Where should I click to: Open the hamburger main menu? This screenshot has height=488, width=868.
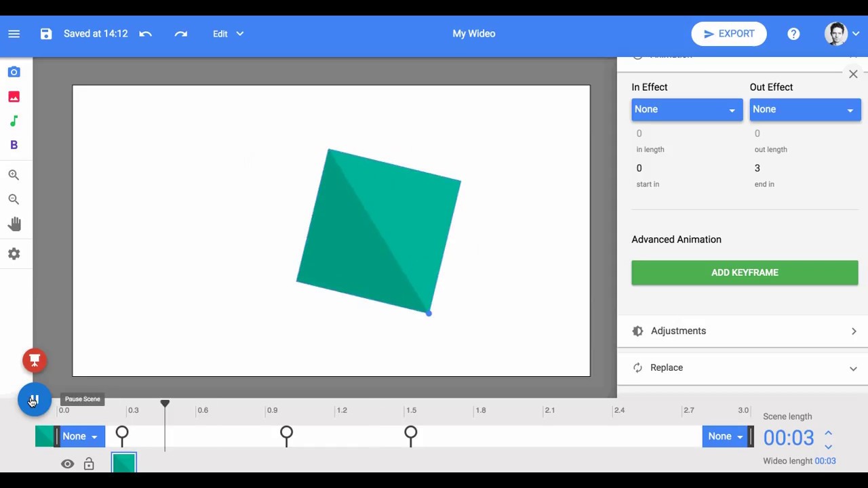coord(14,34)
